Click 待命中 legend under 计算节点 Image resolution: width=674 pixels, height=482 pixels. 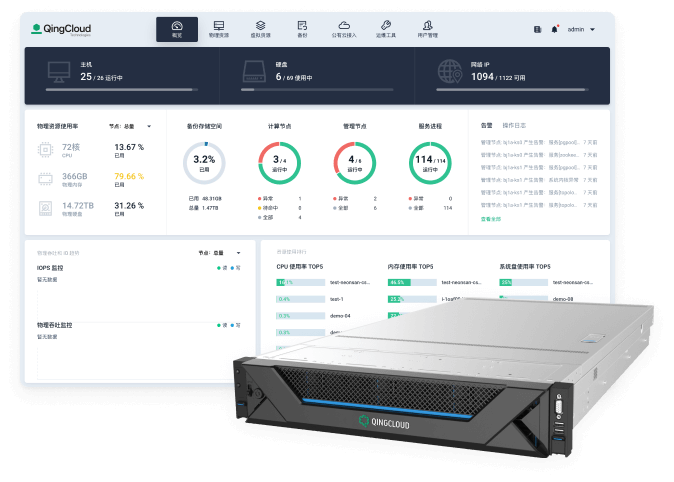coord(268,208)
